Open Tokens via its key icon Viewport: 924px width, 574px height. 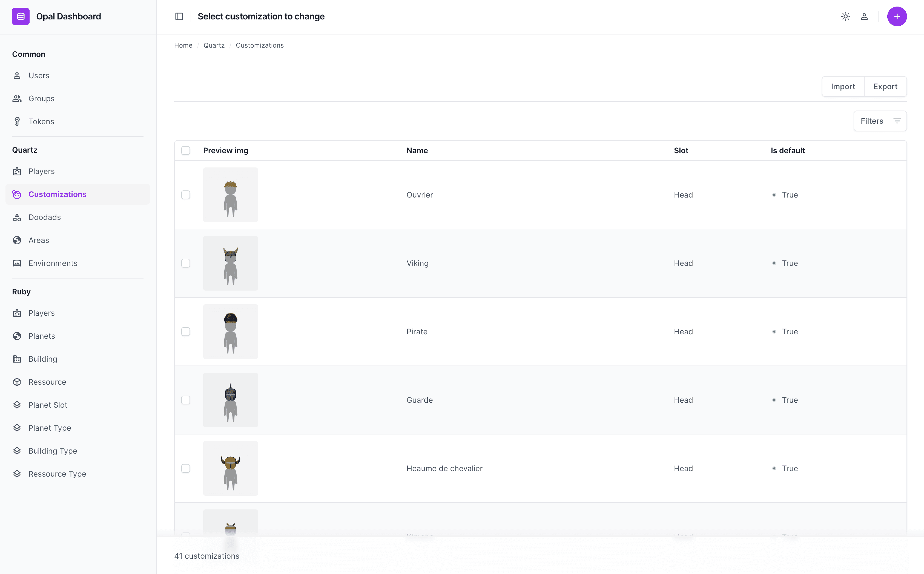point(17,121)
